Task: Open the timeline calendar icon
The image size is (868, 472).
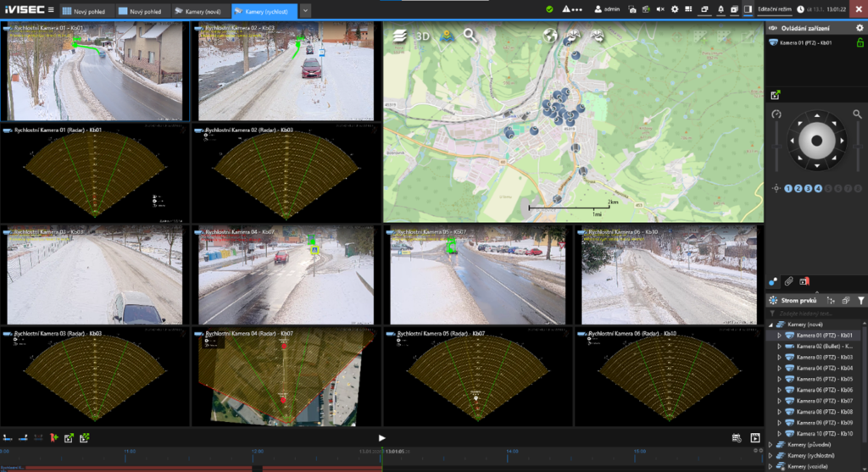Action: pyautogui.click(x=737, y=438)
